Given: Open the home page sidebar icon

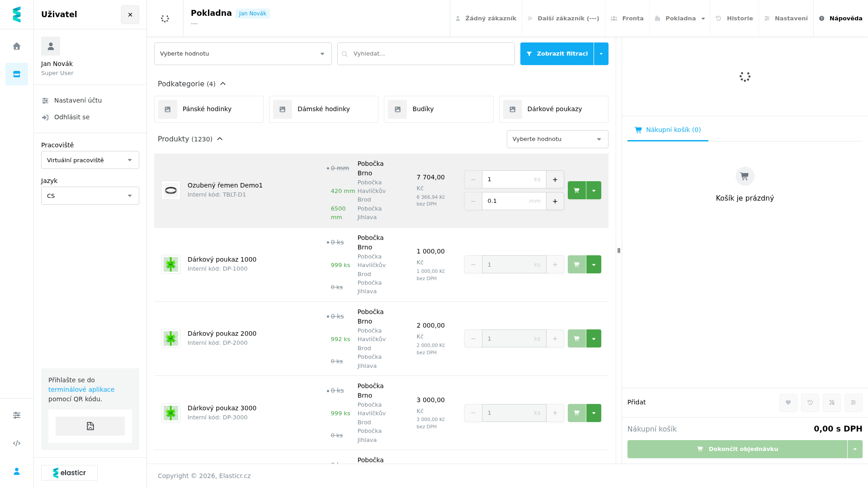Looking at the screenshot, I should point(17,46).
